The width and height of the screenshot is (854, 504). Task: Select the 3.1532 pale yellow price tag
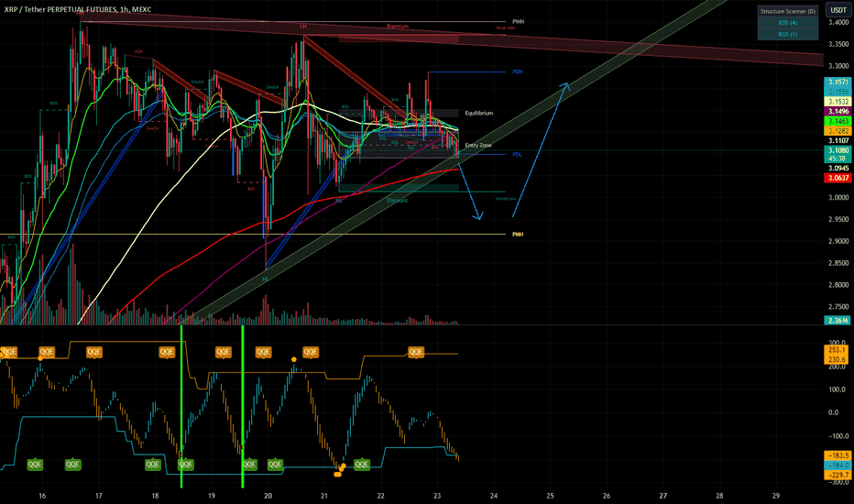point(838,102)
